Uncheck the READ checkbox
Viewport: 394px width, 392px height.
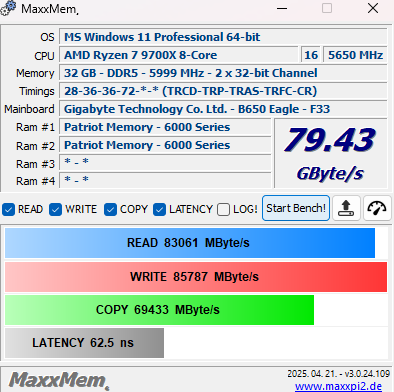(x=8, y=210)
